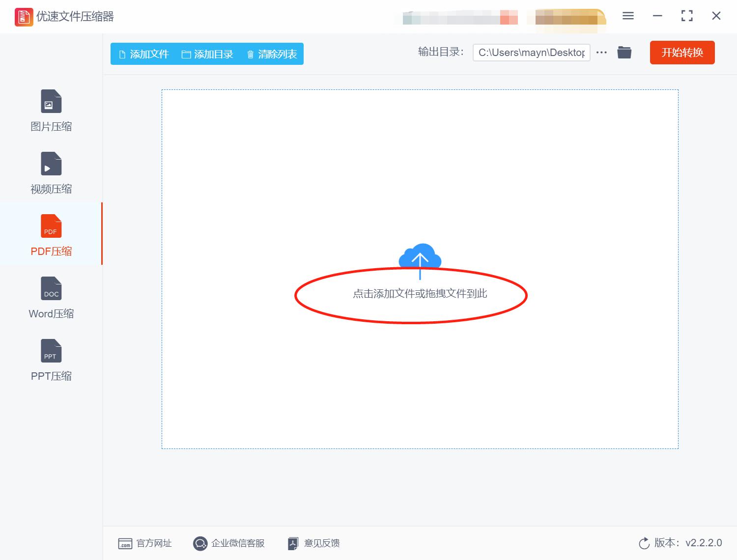Click the 企业微信客服 customer service icon
This screenshot has width=737, height=560.
click(200, 543)
